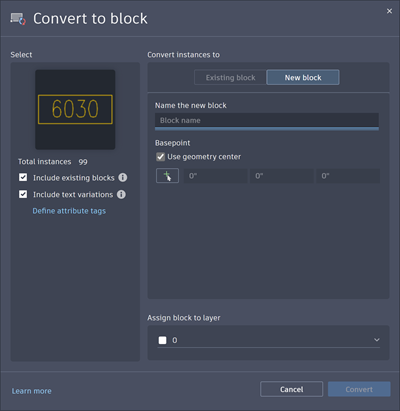Select the 6030 geometry preview thumbnail

[x=75, y=109]
